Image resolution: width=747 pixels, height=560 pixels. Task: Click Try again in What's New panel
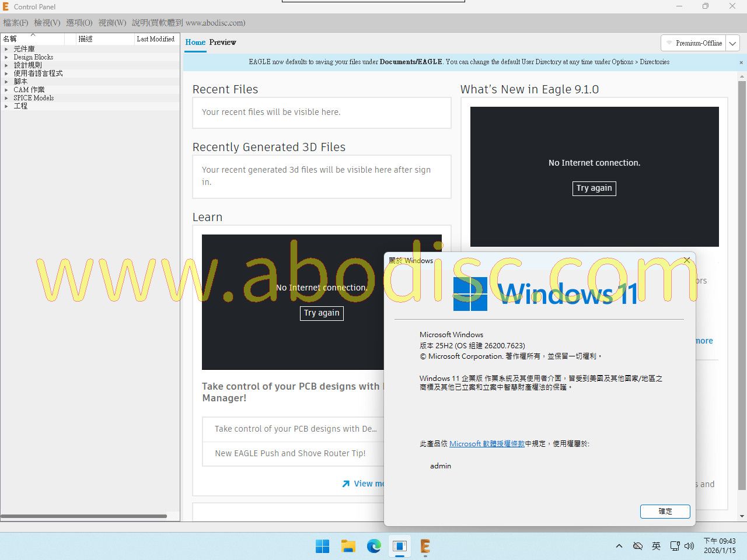click(x=594, y=188)
